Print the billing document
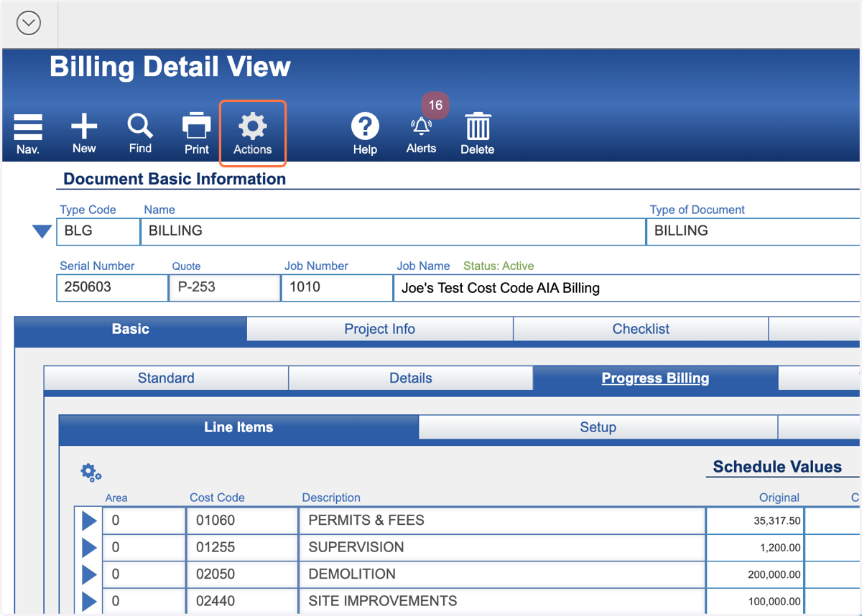 tap(196, 134)
